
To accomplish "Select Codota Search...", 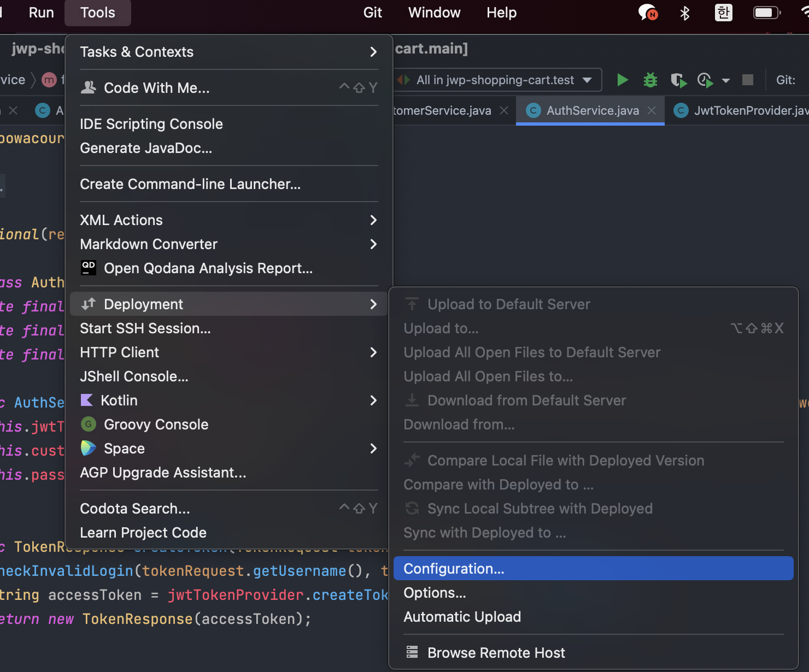I will (x=228, y=509).
